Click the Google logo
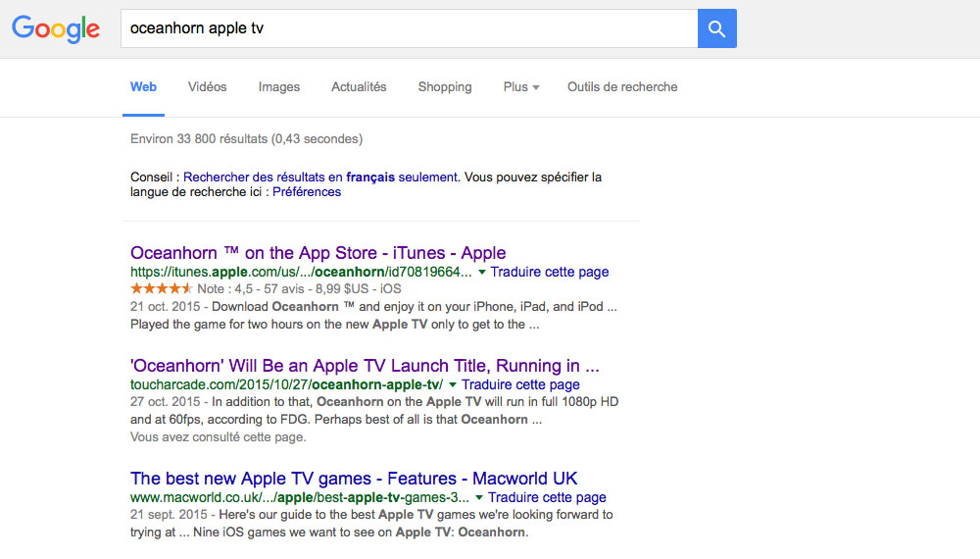980x559 pixels. [56, 28]
